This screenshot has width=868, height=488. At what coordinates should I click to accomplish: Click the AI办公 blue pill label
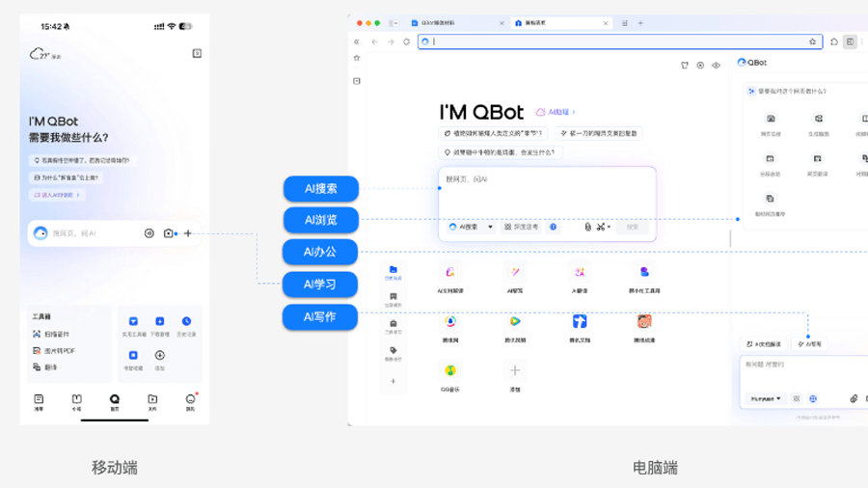(320, 252)
